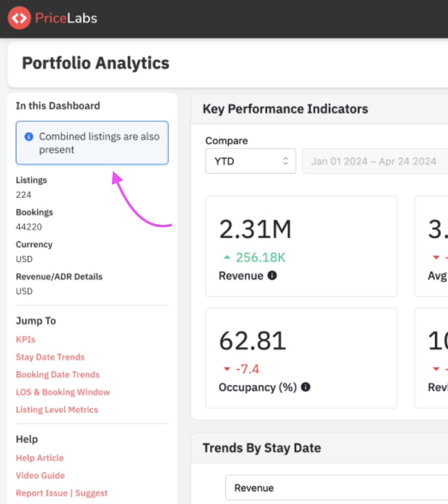Viewport: 448px width, 504px height.
Task: Click the Trends By Stay Date heading
Action: point(262,448)
